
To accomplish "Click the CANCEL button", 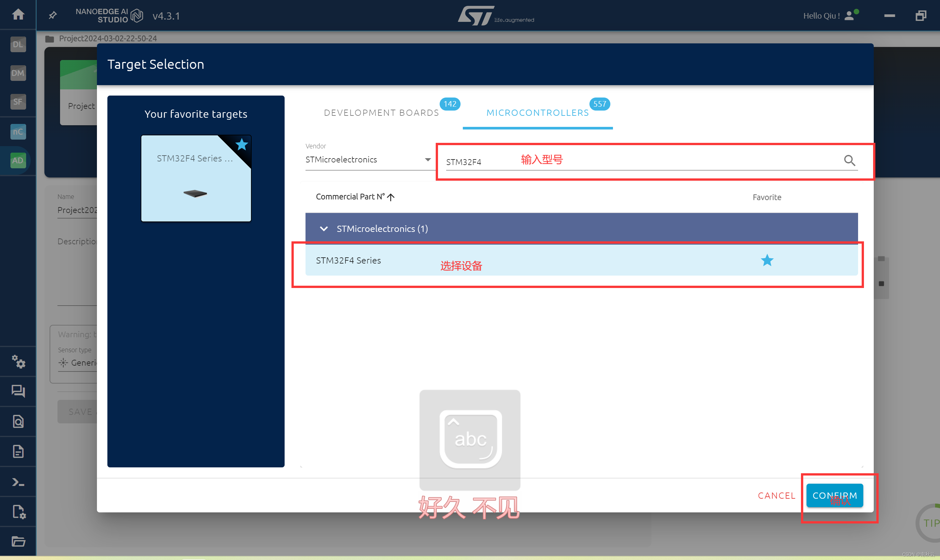I will point(776,495).
